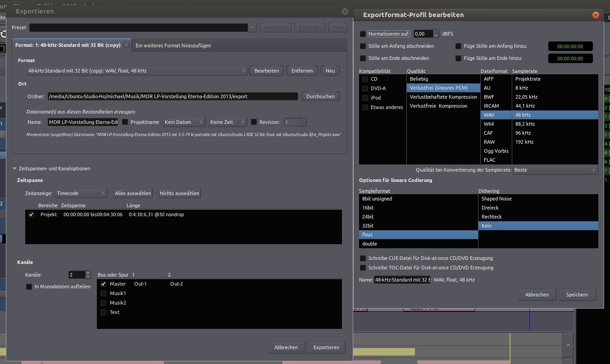Click the Normalisieren dBFS stepper arrows

[436, 34]
